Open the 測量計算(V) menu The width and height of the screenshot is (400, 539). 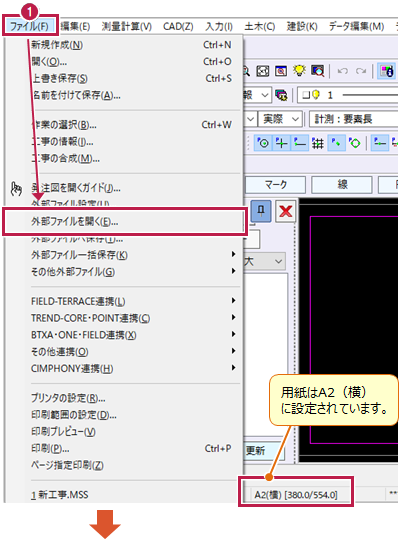tap(126, 26)
